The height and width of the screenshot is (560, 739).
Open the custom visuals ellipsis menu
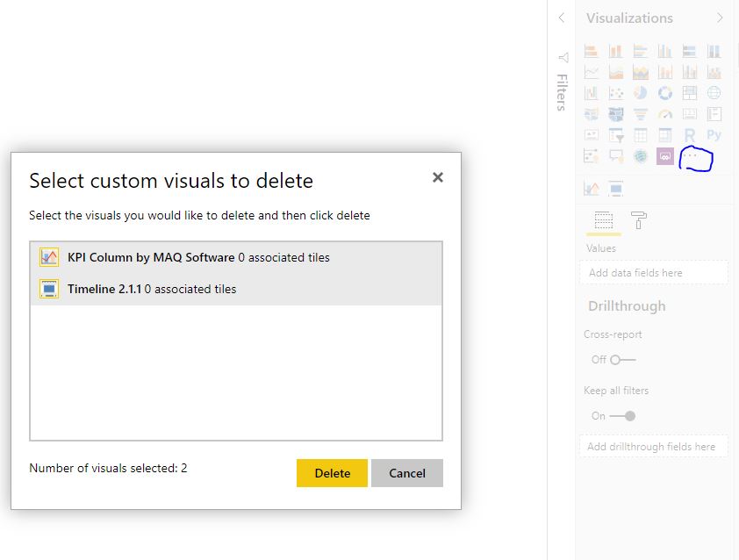pos(690,155)
